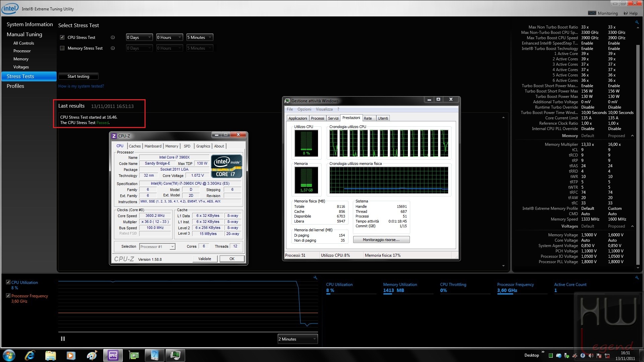Open Monitoring view icon at top
644x362 pixels.
point(592,13)
